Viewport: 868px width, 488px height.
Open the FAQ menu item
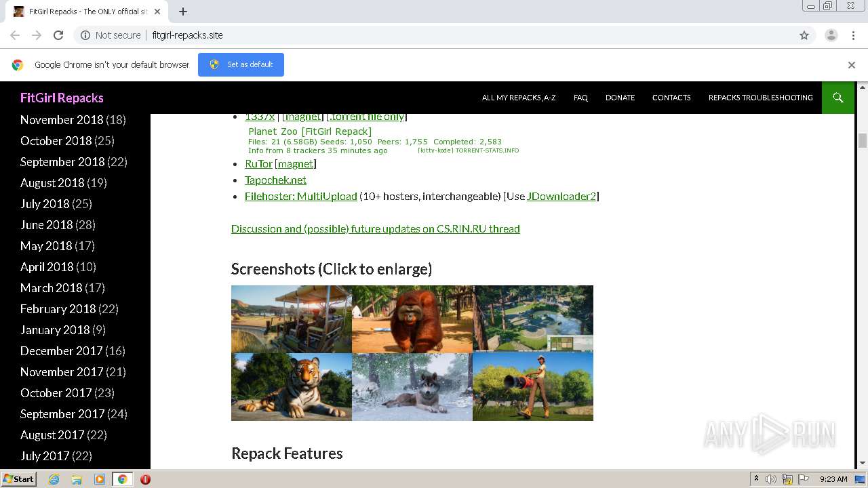click(580, 98)
